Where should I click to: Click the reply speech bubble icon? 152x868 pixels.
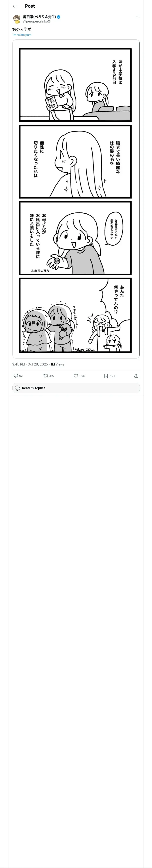point(16,375)
